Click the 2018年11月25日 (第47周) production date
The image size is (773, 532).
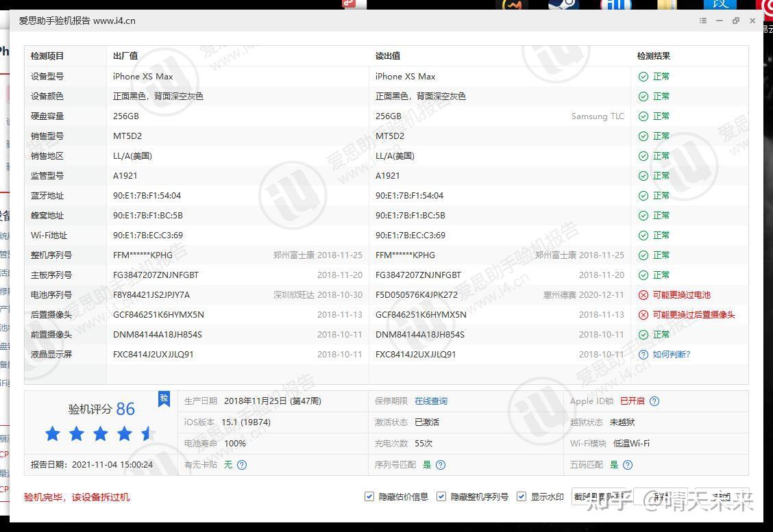(x=273, y=401)
